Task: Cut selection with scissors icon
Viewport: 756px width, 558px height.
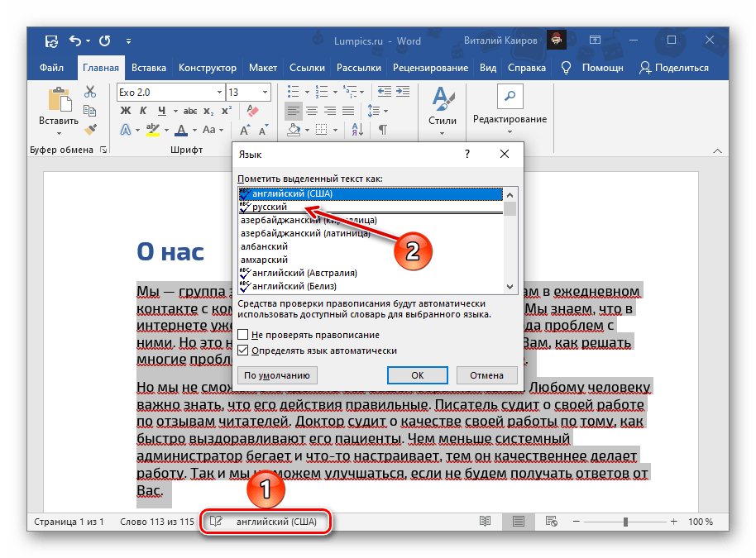Action: pos(90,92)
